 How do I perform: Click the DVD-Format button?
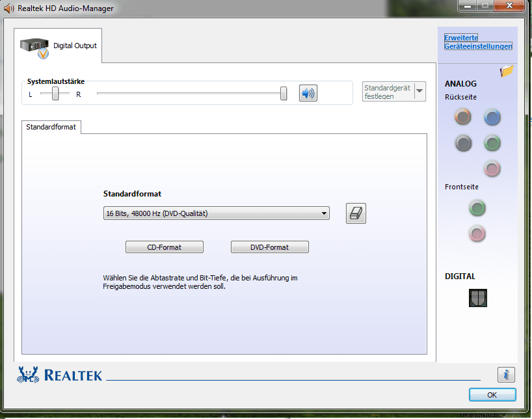pos(270,247)
